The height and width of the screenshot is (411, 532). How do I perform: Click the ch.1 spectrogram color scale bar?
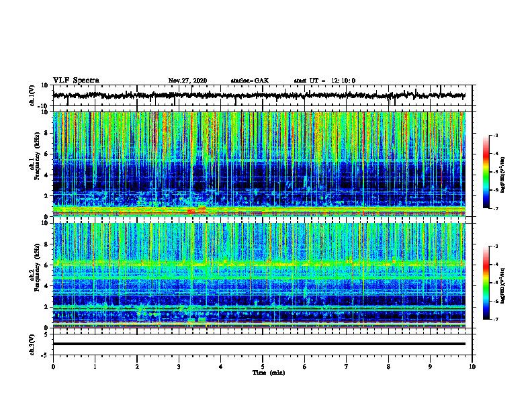click(486, 172)
